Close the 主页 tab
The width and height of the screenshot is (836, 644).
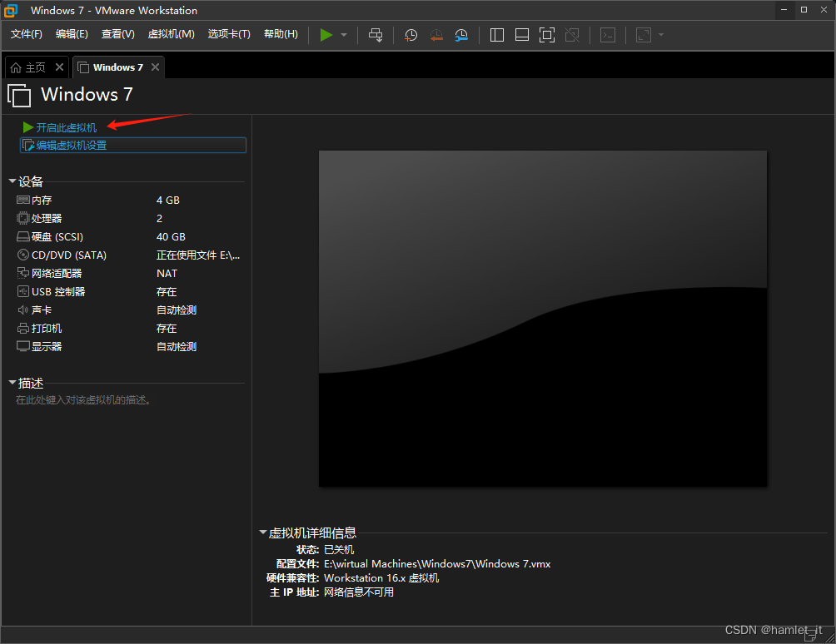pyautogui.click(x=60, y=67)
